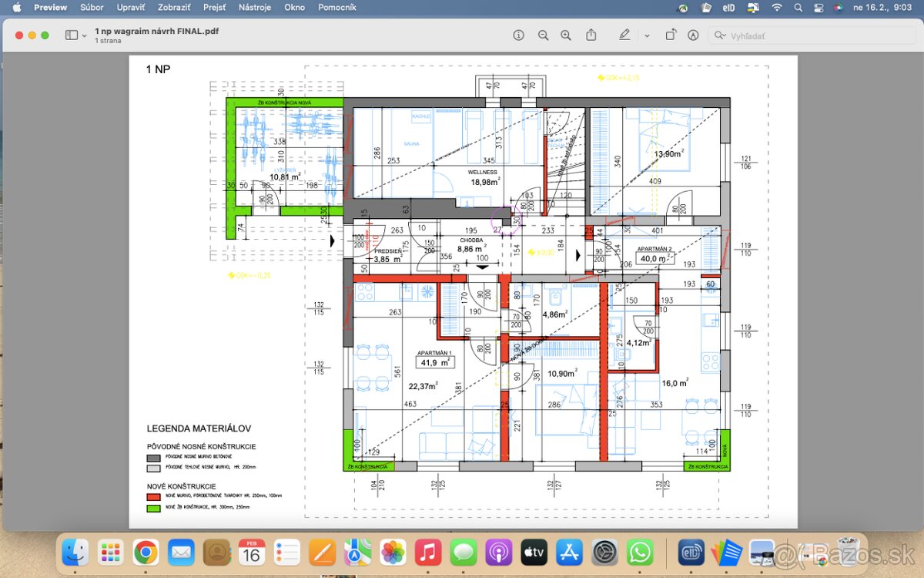Click the Wi-Fi status icon
This screenshot has width=924, height=578.
pyautogui.click(x=777, y=7)
